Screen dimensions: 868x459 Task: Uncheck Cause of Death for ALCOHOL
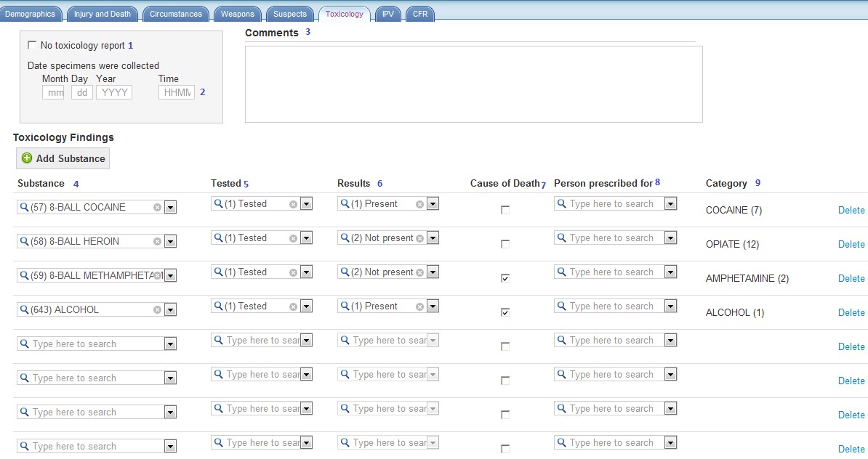[505, 312]
